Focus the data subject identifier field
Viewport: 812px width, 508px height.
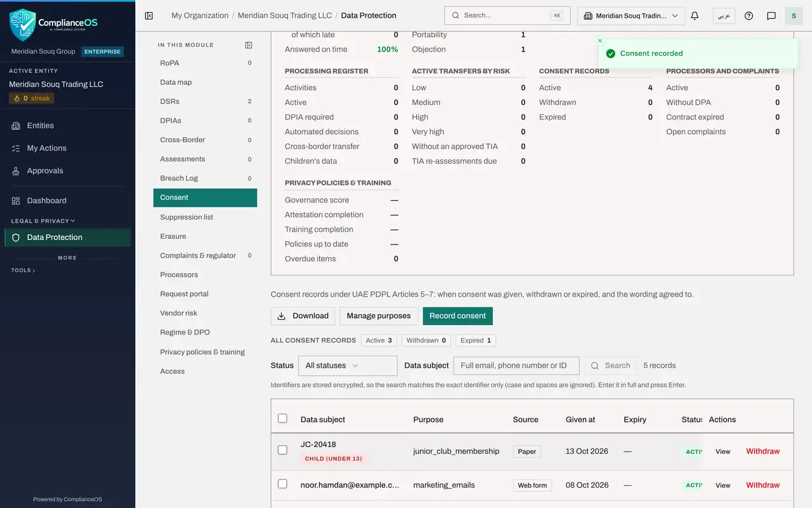point(516,366)
